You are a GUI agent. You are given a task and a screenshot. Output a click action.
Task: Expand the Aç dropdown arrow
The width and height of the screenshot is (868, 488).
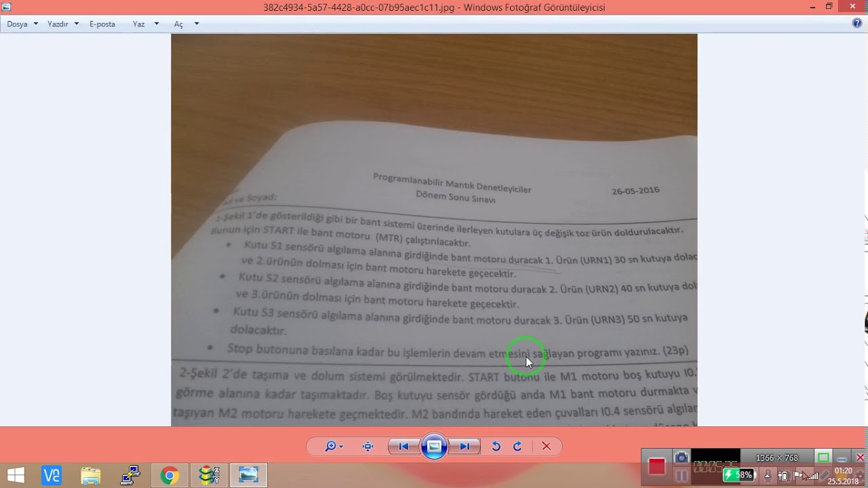197,24
